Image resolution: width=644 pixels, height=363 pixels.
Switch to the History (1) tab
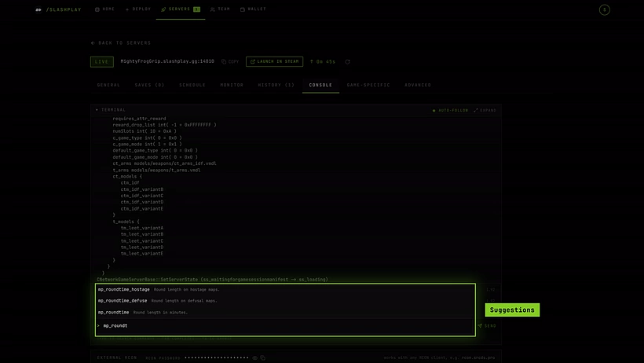click(276, 85)
